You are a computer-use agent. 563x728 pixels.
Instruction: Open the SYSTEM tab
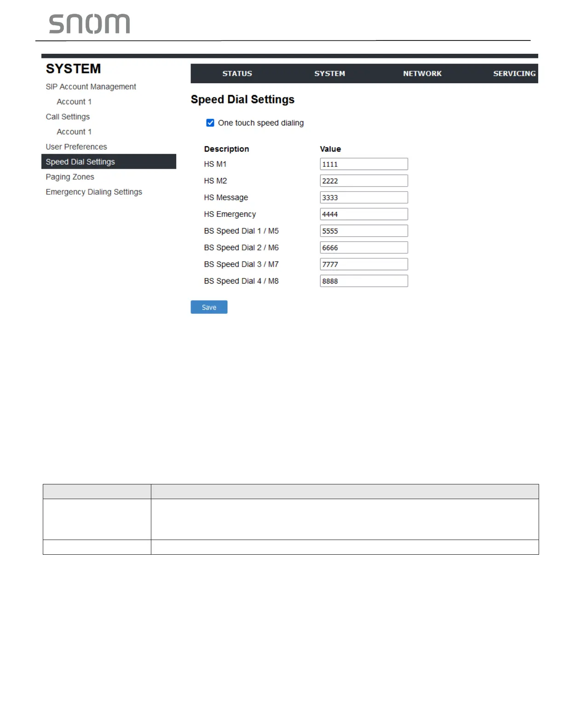point(330,74)
